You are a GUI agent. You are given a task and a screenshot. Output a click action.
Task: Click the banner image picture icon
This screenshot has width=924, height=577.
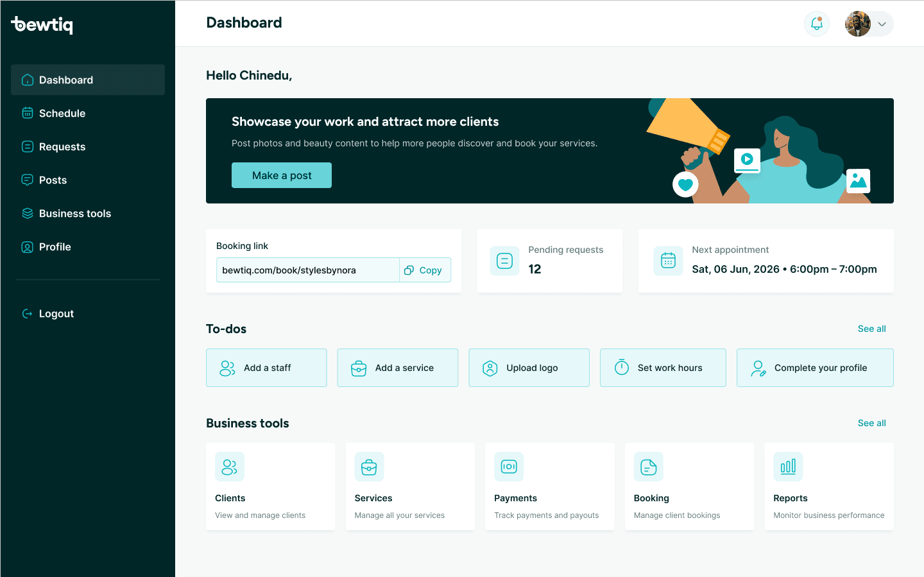[x=858, y=181]
